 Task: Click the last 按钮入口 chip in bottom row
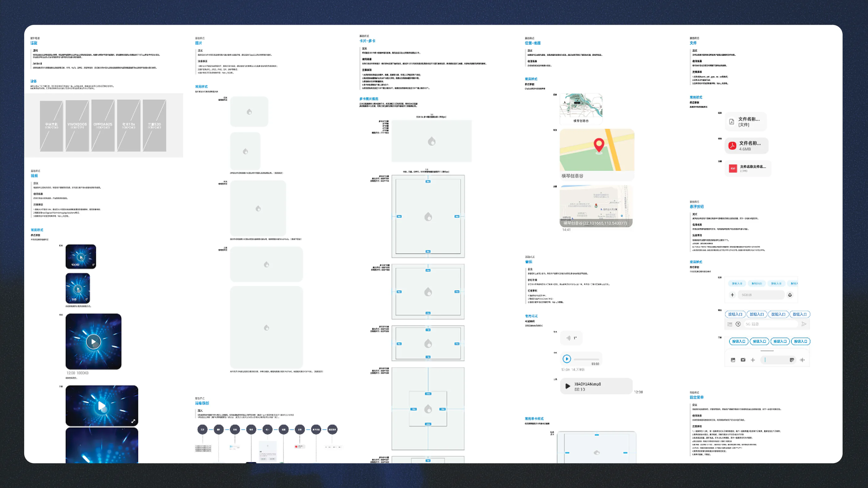[800, 341]
